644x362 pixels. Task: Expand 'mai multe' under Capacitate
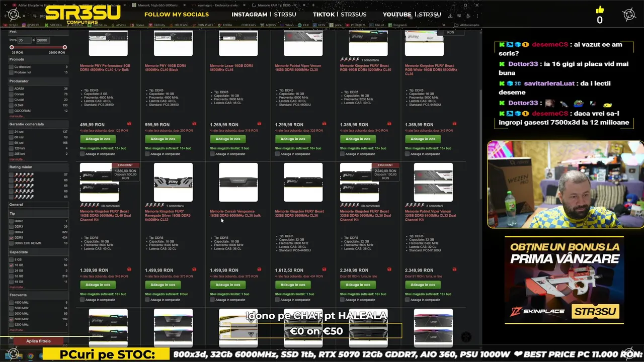coord(16,287)
